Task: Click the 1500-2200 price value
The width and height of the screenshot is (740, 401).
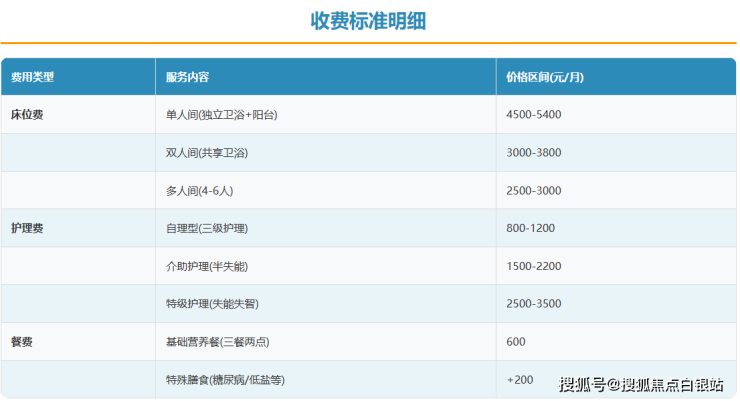Action: coord(534,266)
